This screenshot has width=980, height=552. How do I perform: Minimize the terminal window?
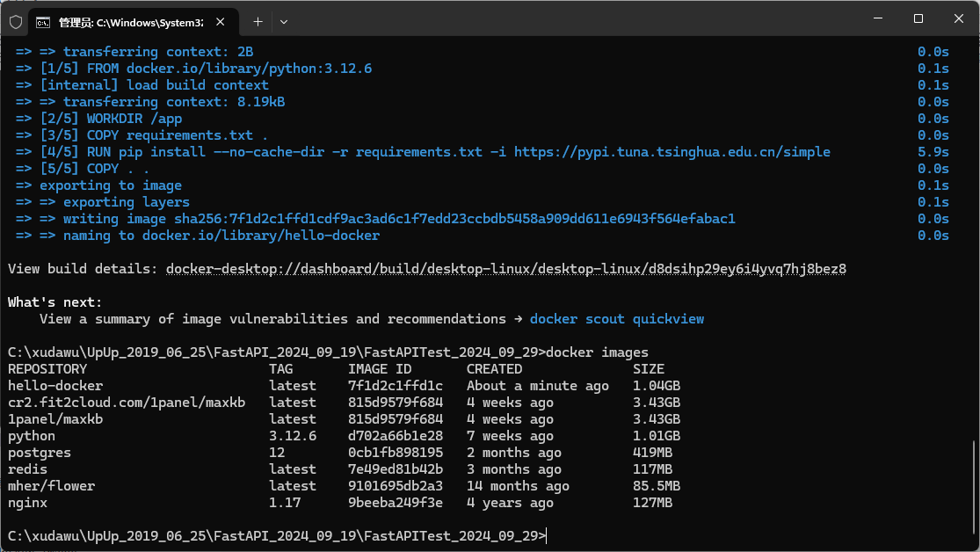tap(878, 18)
